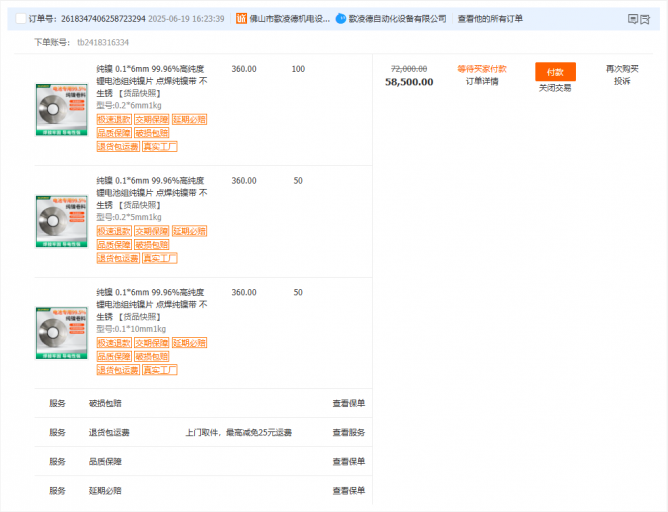Click the flag marker icon in order header

point(645,19)
